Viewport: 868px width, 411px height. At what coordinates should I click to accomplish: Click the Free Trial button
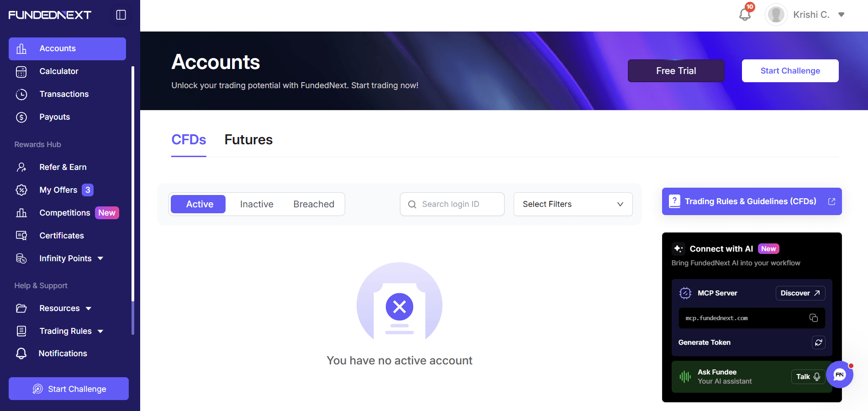(x=676, y=71)
